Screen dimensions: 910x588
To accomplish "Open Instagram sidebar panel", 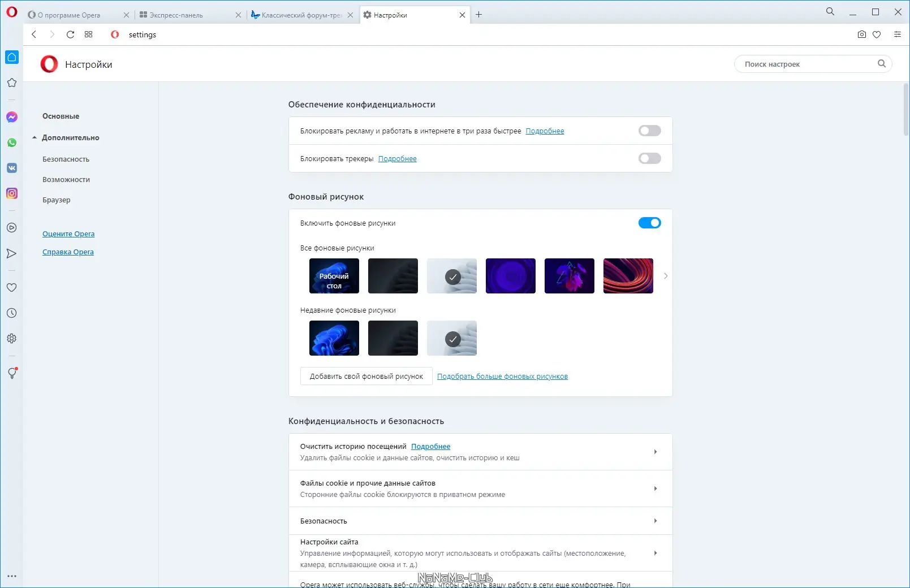I will point(12,193).
